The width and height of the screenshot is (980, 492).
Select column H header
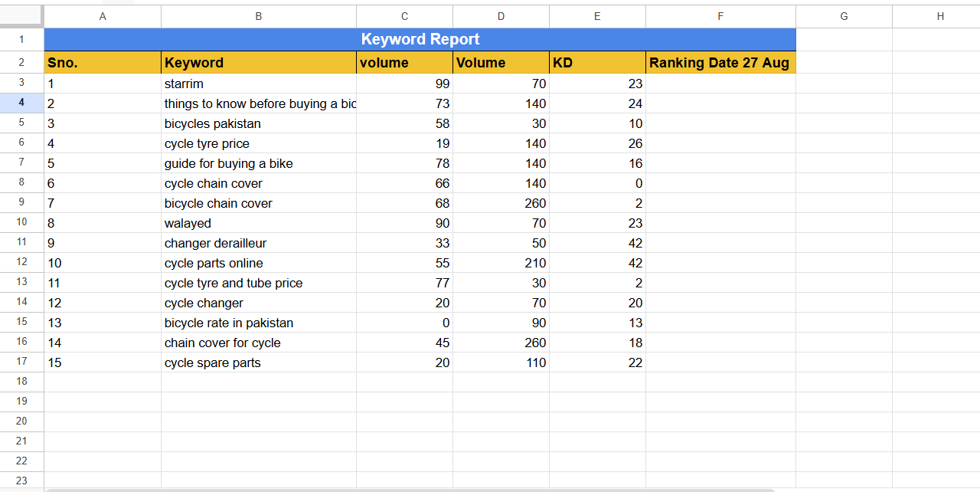coord(936,16)
